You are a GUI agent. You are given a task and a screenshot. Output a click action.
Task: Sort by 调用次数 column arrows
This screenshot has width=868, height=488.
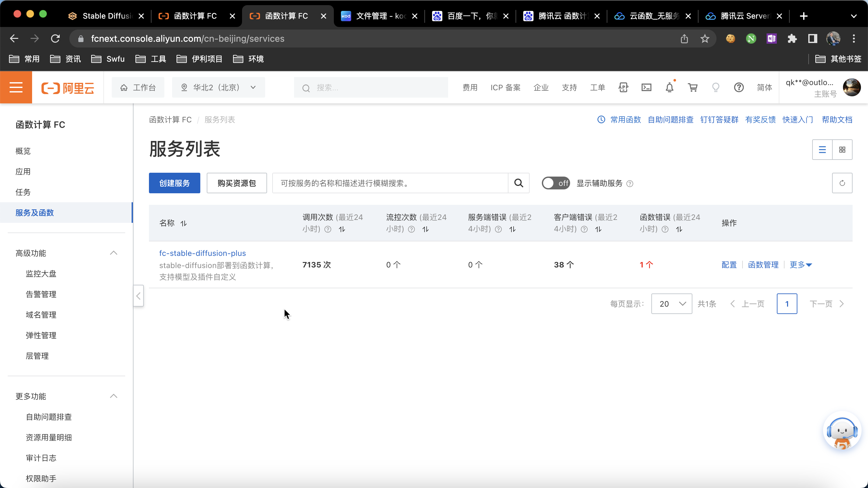pos(342,229)
